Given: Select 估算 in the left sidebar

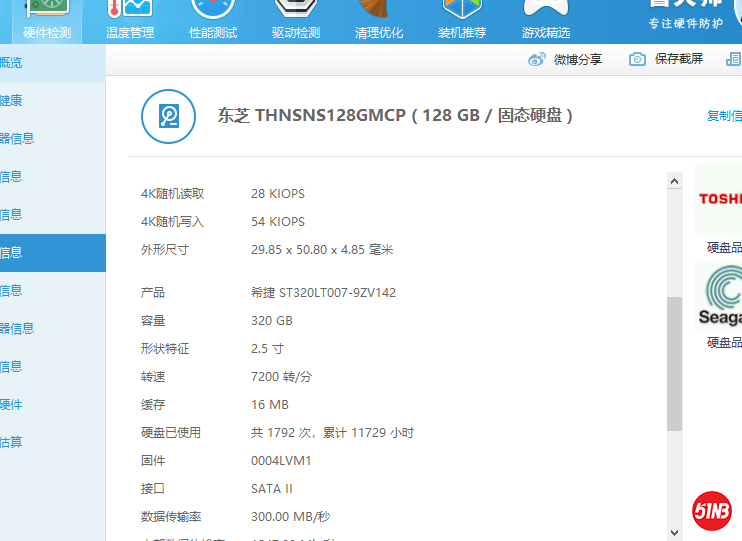Looking at the screenshot, I should pos(11,442).
